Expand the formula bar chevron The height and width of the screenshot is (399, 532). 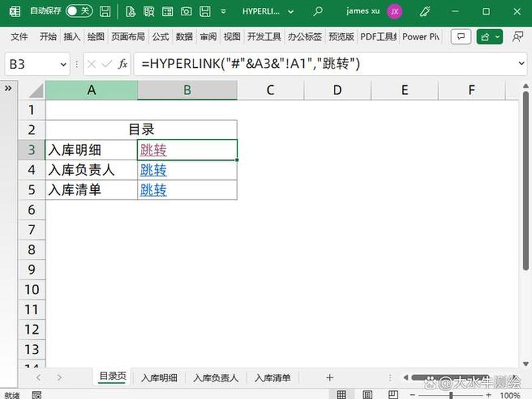521,63
